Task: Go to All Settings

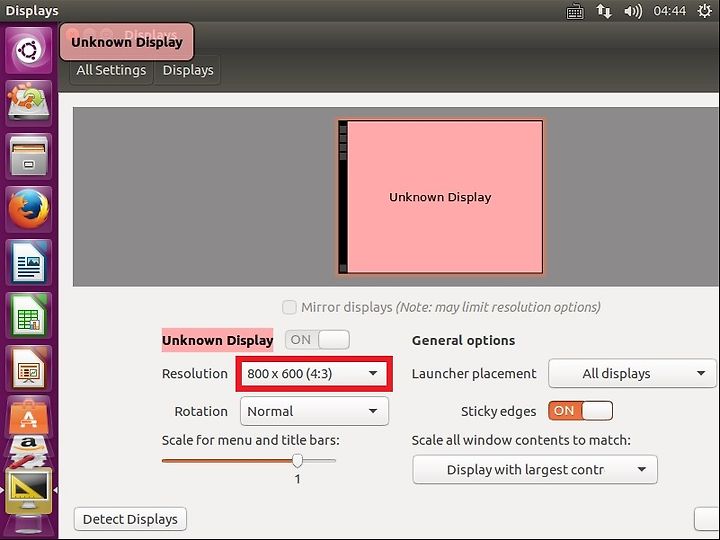Action: coord(111,70)
